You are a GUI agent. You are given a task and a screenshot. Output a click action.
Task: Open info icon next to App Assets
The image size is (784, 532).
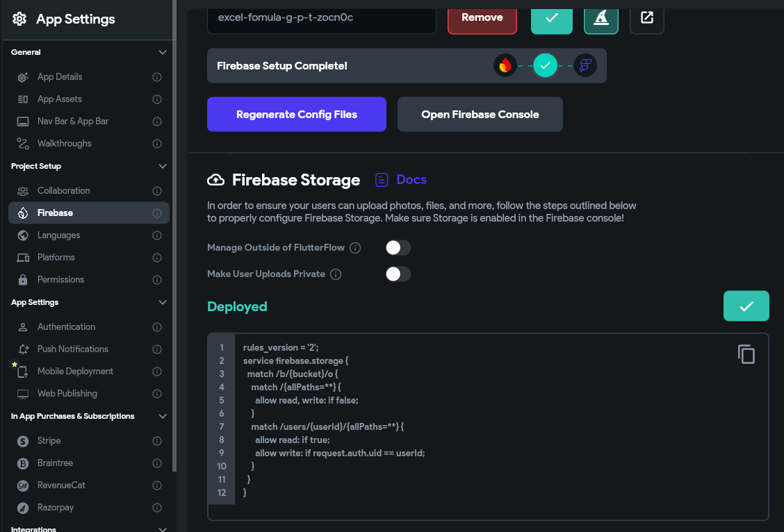point(157,99)
